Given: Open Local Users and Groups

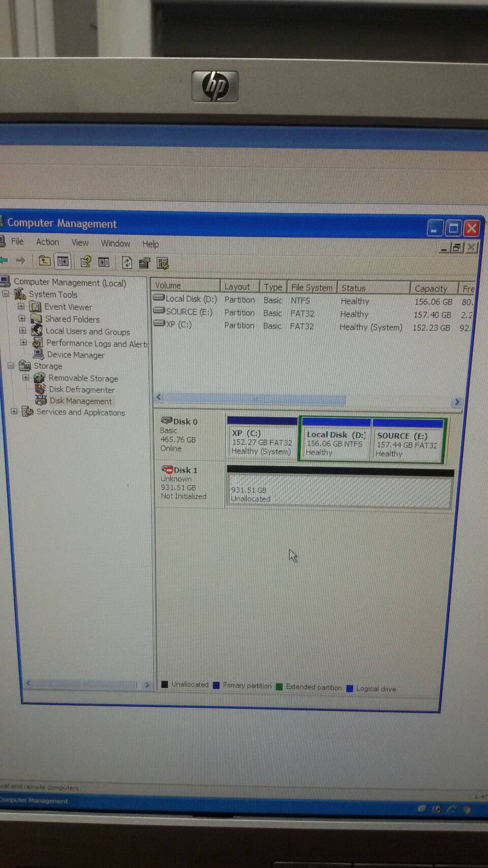Looking at the screenshot, I should (x=88, y=331).
